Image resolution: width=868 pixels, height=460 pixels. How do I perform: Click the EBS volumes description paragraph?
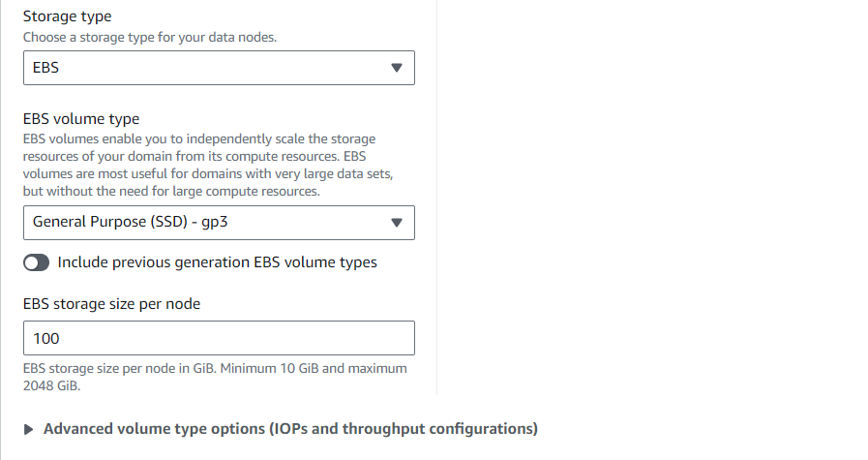(208, 165)
